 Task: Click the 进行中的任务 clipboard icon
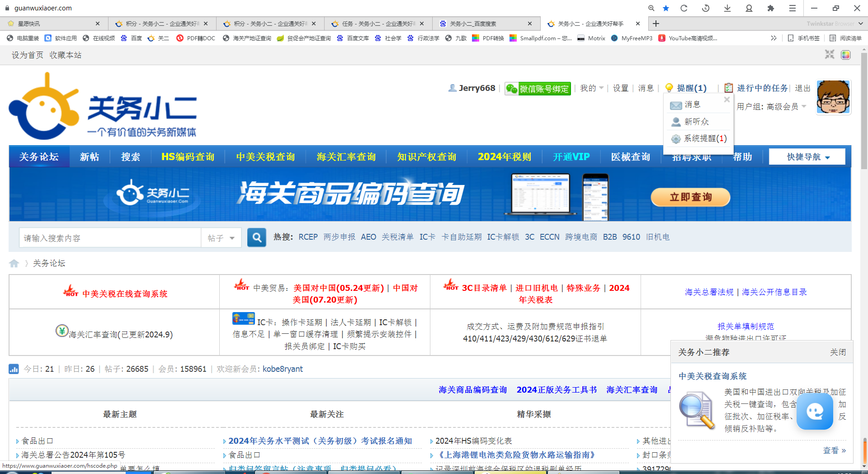(x=729, y=88)
